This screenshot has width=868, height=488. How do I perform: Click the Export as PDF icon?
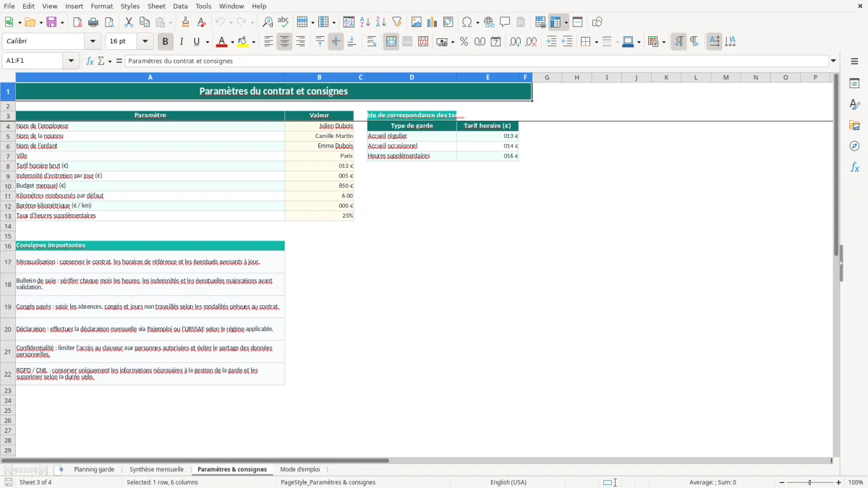click(x=77, y=22)
